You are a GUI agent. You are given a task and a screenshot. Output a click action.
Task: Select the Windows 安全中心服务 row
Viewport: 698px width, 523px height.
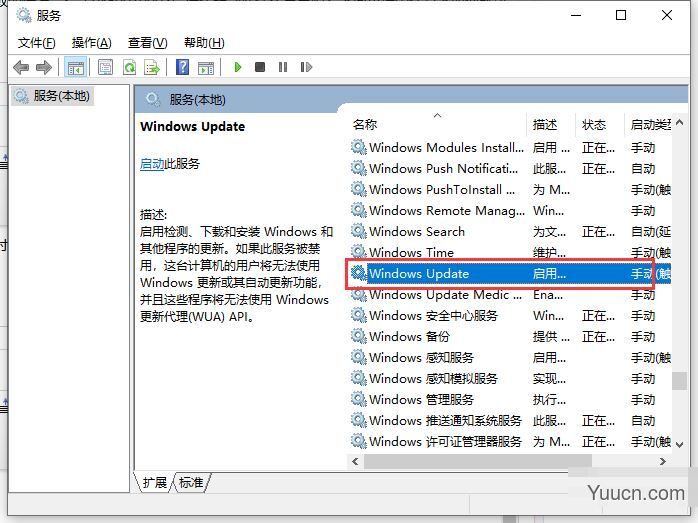pyautogui.click(x=510, y=315)
